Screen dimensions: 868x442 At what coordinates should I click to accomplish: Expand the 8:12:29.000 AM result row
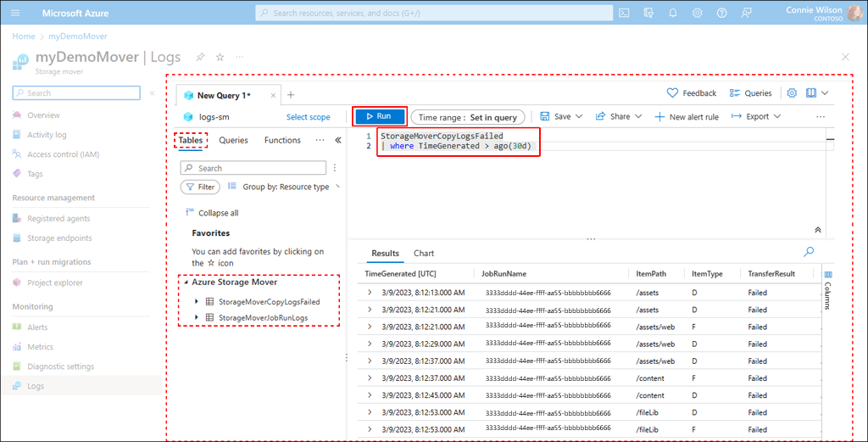tap(370, 344)
